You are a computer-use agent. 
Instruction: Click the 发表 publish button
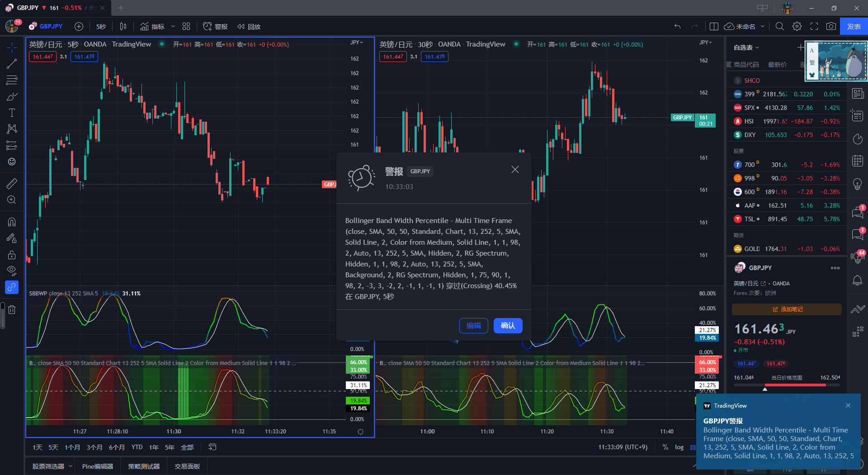tap(854, 27)
